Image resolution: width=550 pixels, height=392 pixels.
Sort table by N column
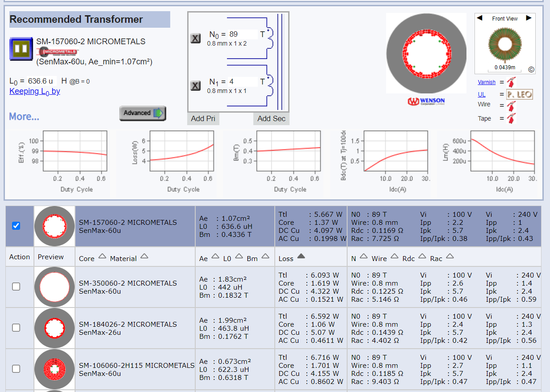point(364,257)
